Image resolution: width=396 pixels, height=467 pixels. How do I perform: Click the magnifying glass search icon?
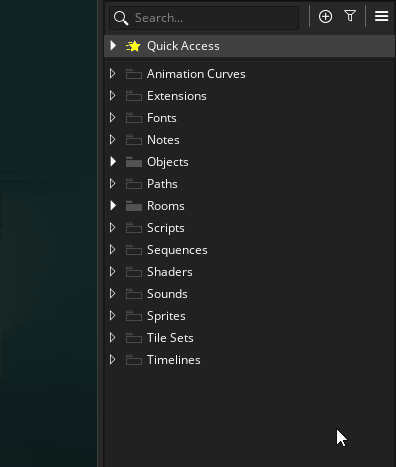point(121,18)
